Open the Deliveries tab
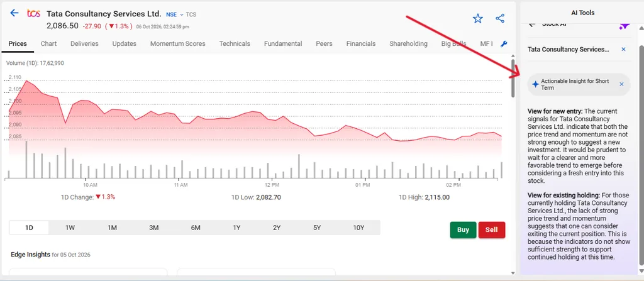644x281 pixels. [x=84, y=43]
